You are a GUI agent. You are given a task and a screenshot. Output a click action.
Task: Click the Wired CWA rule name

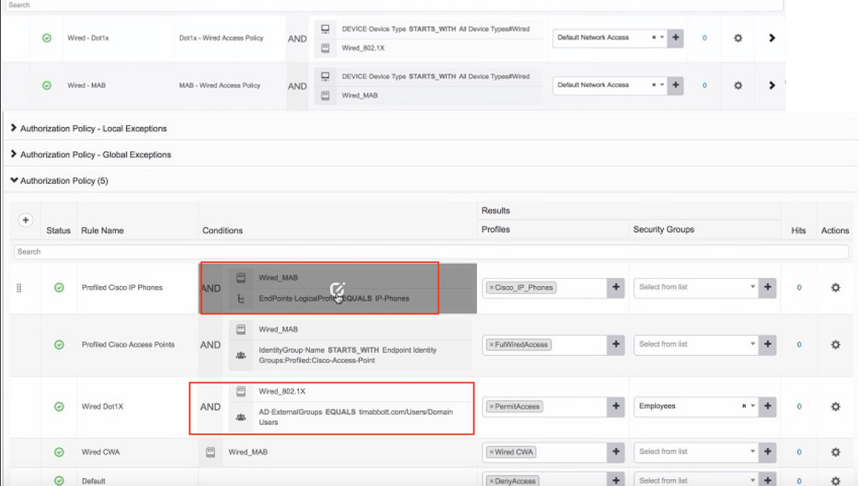pyautogui.click(x=101, y=452)
